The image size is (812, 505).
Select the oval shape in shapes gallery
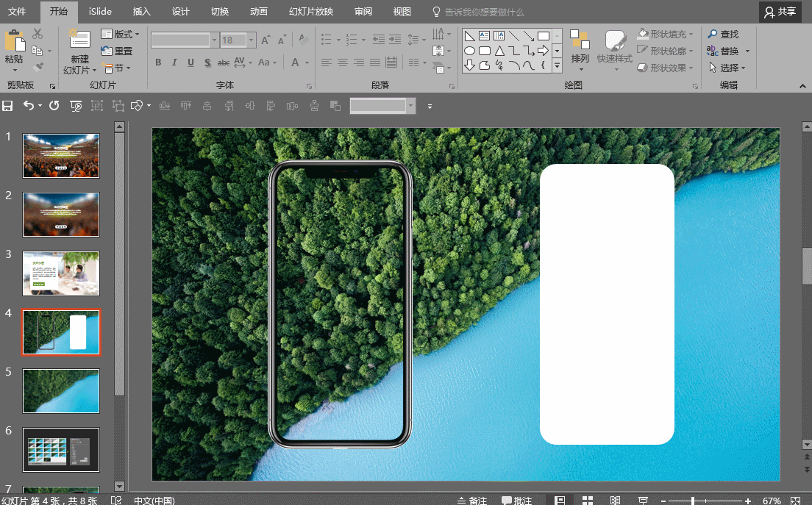tap(470, 51)
